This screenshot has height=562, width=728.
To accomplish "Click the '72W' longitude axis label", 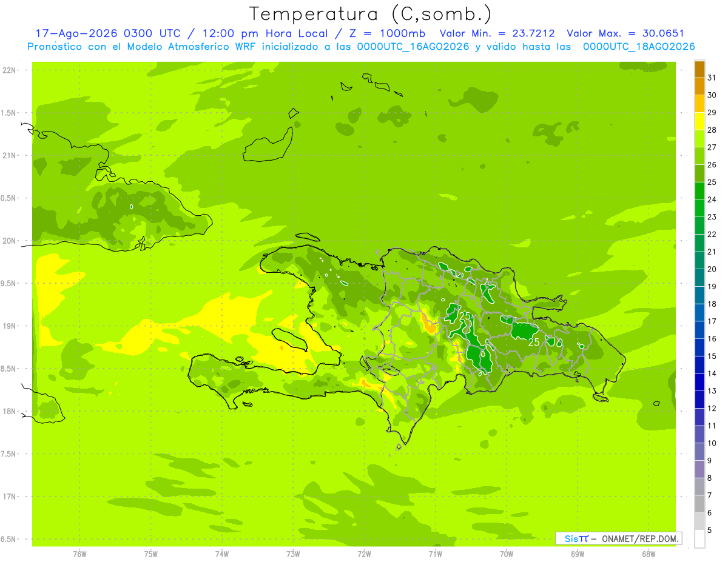I will point(364,554).
